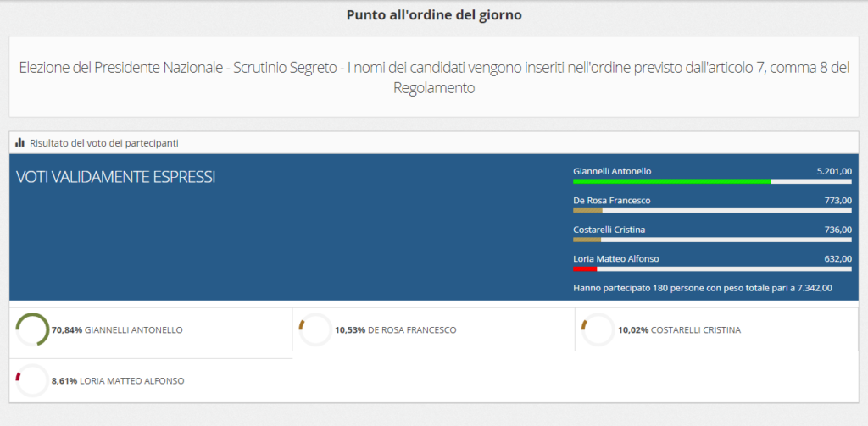Click Giannelli Antonello's 70,84% donut chart
The height and width of the screenshot is (426, 868).
[32, 329]
